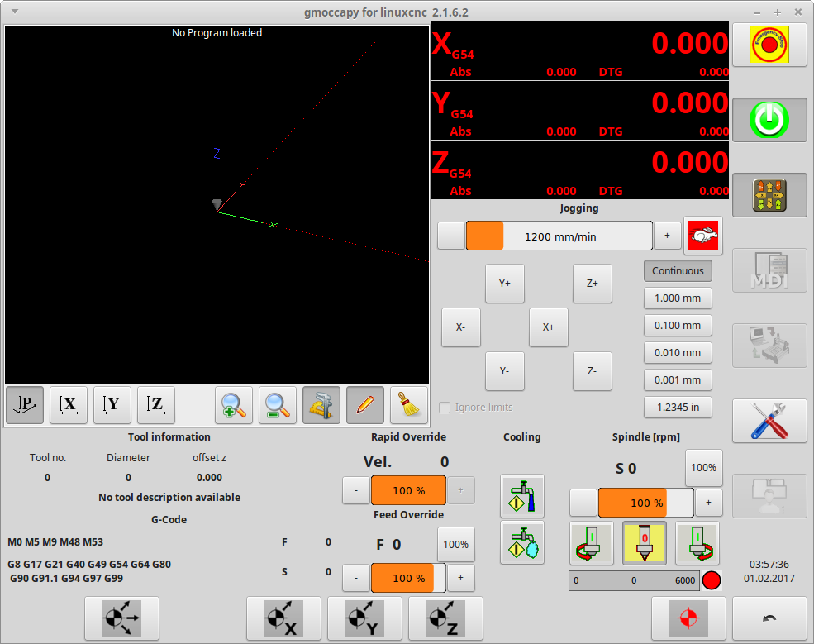The image size is (814, 644).
Task: Switch preview to perspective view
Action: [24, 405]
